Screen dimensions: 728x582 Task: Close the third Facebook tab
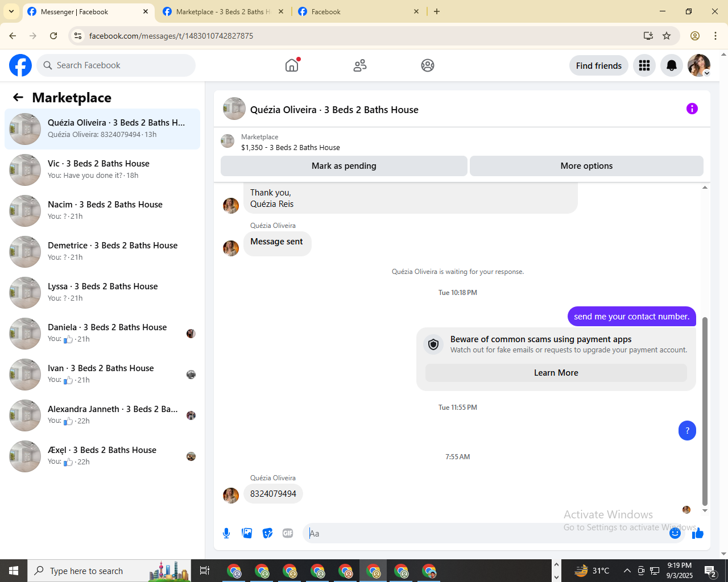pos(416,11)
